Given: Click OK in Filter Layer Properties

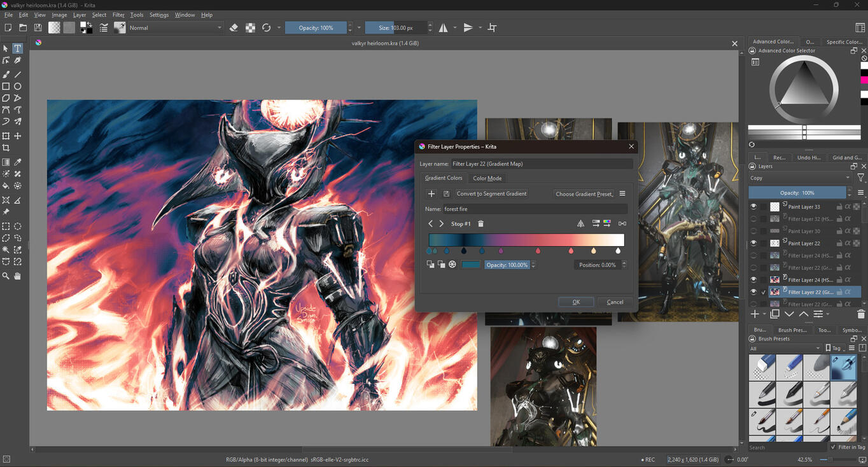Looking at the screenshot, I should (576, 302).
